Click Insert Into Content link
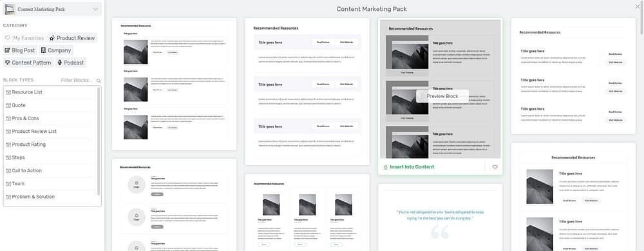Viewport: 644px width, 251px height. (408, 167)
